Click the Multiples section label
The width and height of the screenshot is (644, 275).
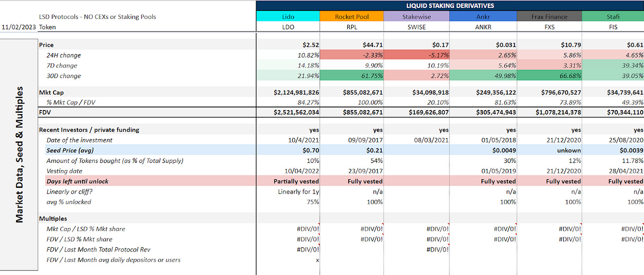point(53,218)
